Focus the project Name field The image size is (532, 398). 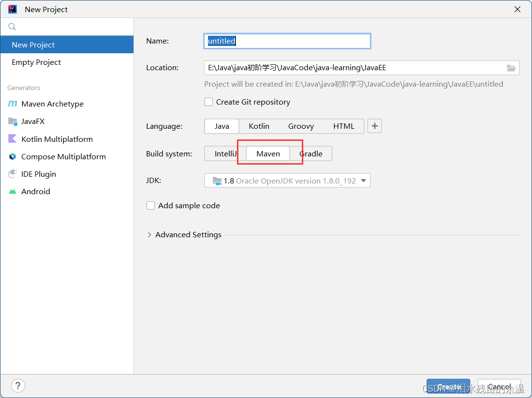tap(287, 41)
